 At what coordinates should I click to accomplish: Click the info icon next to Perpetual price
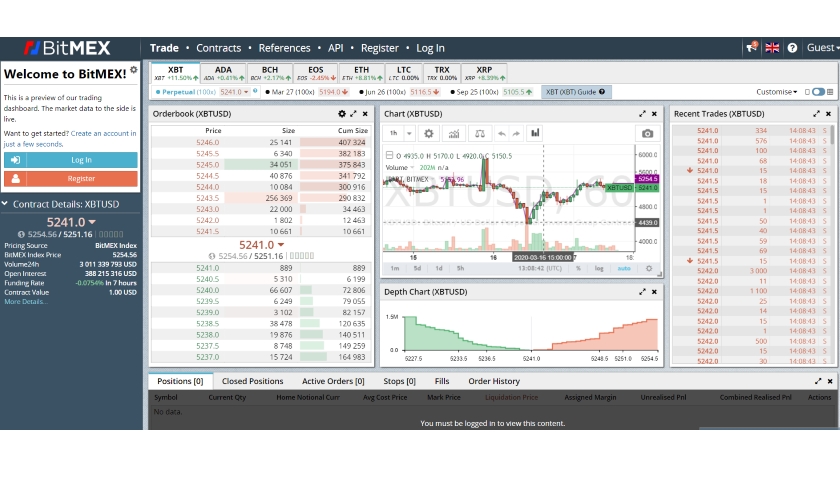[x=255, y=91]
